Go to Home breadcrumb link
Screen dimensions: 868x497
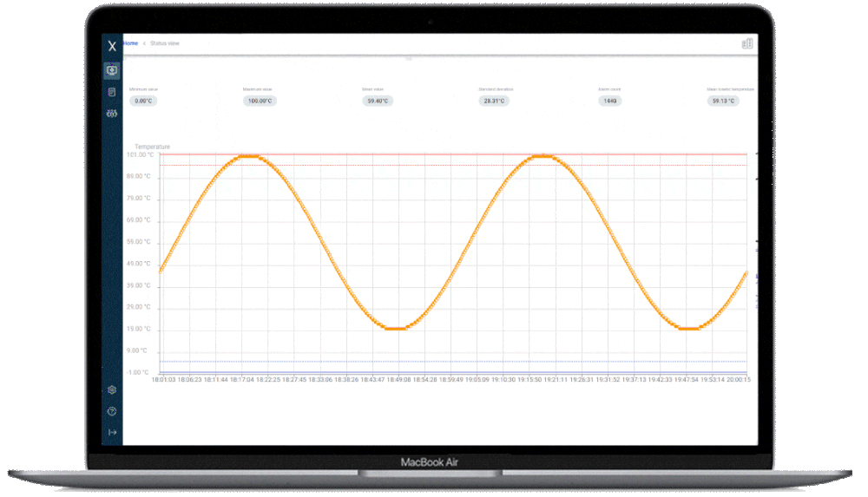[x=131, y=43]
